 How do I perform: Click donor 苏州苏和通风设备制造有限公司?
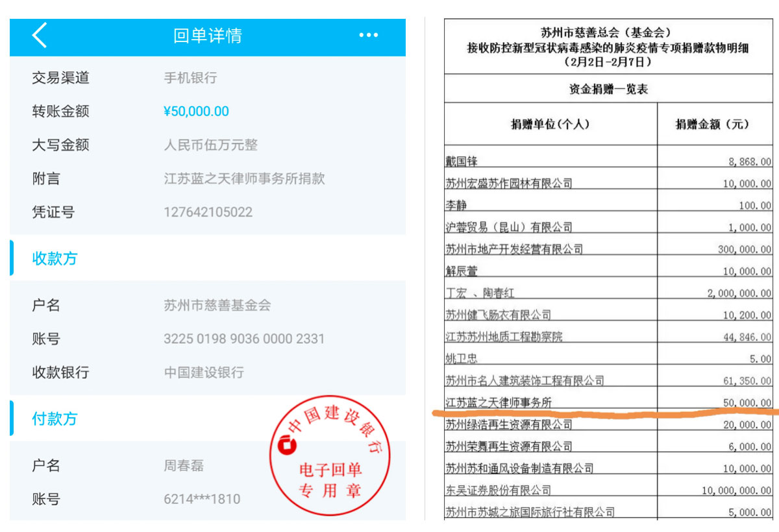coord(519,468)
